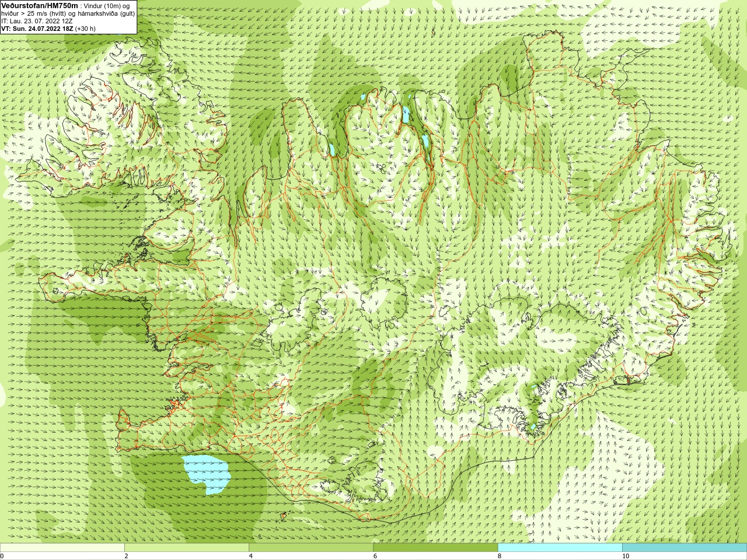This screenshot has height=560, width=747.
Task: Click the 'hviður > 25 m/s (hvítt)' legend line
Action: pos(68,13)
